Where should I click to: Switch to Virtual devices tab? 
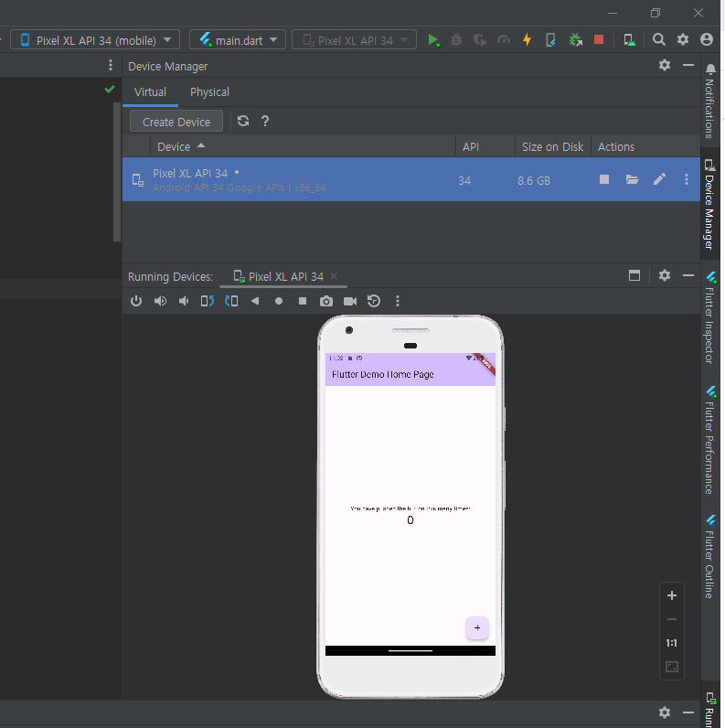click(150, 92)
